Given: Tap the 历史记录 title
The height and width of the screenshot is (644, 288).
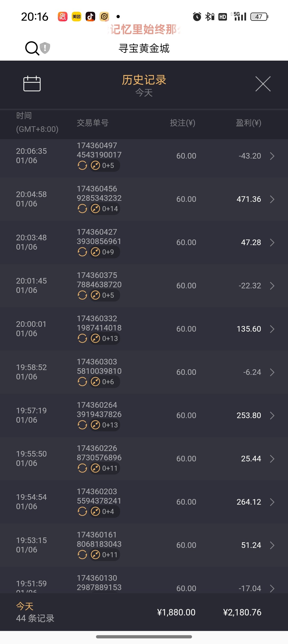Looking at the screenshot, I should click(144, 80).
